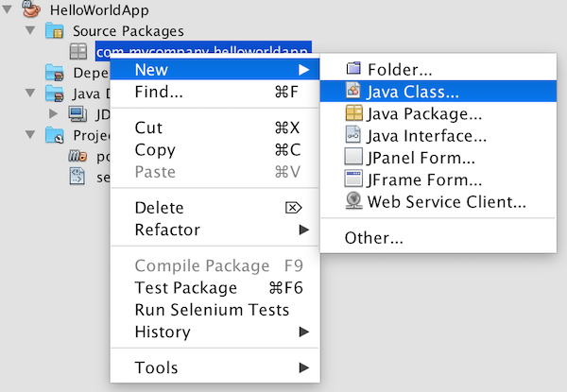Click the JFrame Form icon
The image size is (567, 392).
tap(353, 179)
